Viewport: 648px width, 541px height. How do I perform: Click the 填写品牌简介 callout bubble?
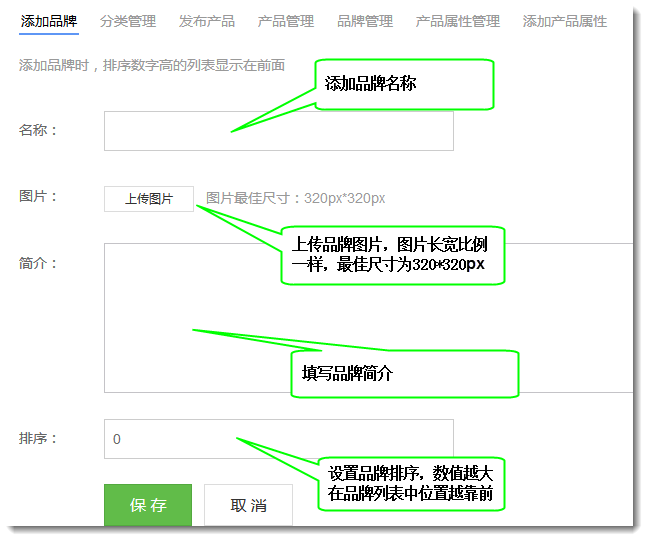click(x=404, y=374)
